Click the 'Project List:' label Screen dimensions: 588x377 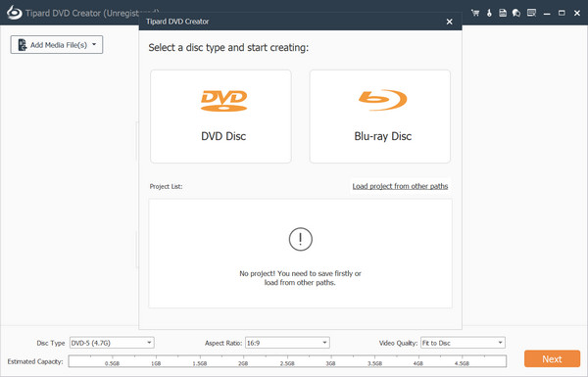click(x=167, y=186)
